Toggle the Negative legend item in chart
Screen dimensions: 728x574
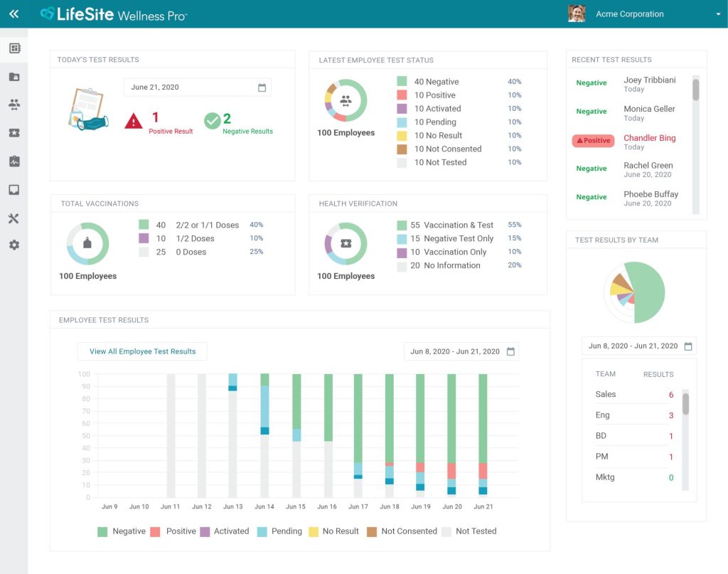[x=122, y=531]
